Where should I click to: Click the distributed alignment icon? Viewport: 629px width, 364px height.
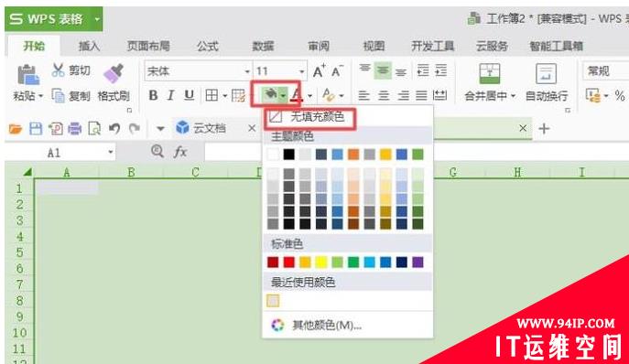[x=440, y=95]
